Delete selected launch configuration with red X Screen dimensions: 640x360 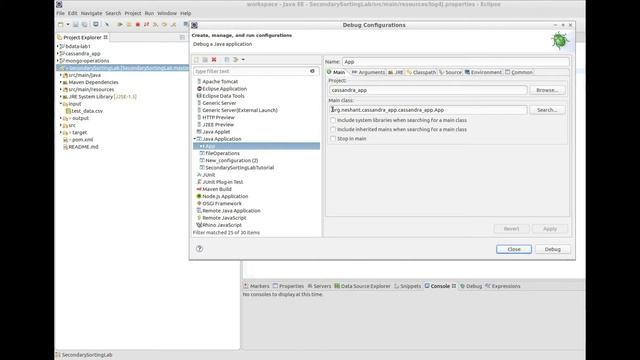(x=214, y=60)
